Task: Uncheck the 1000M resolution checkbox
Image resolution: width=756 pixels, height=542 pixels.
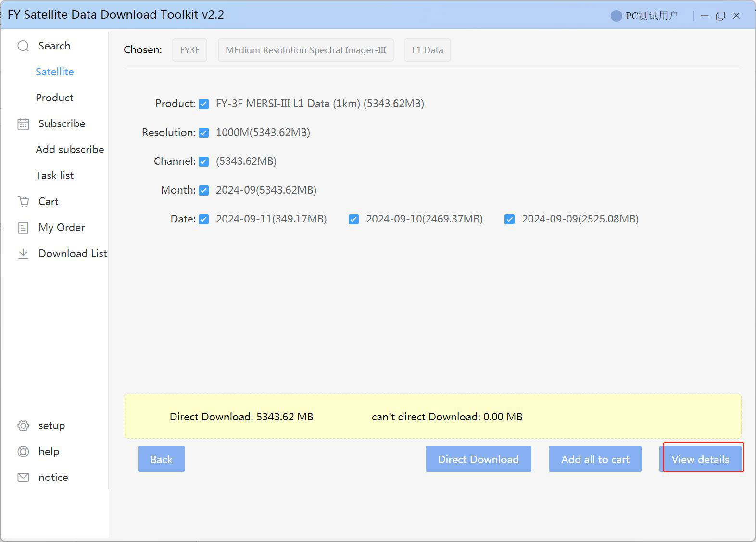Action: (x=204, y=133)
